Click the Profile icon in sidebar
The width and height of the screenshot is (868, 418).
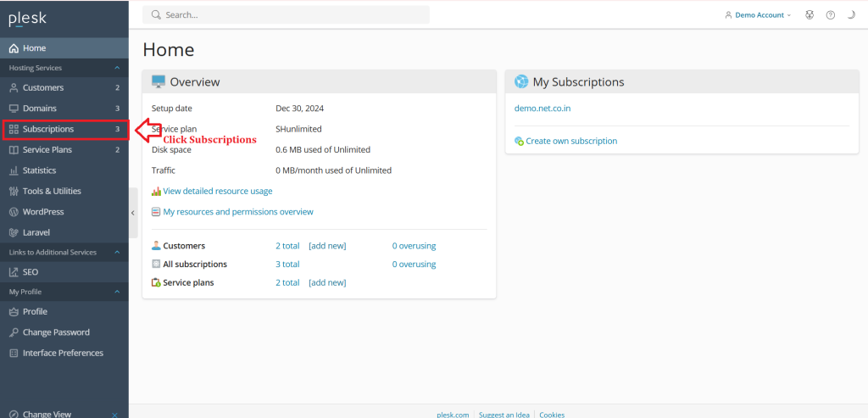point(14,312)
